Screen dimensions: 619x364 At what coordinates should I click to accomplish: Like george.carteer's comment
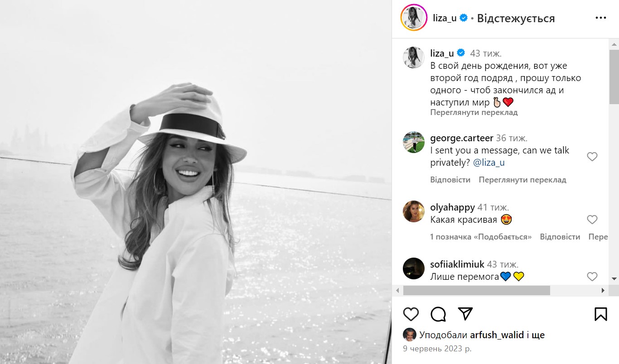coord(592,157)
